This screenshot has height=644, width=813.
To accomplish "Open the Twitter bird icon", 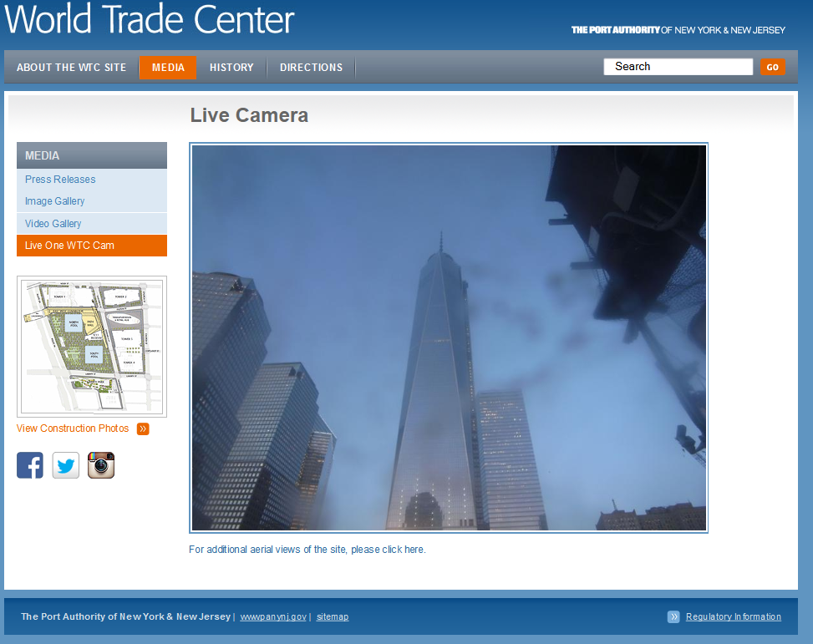I will (66, 465).
